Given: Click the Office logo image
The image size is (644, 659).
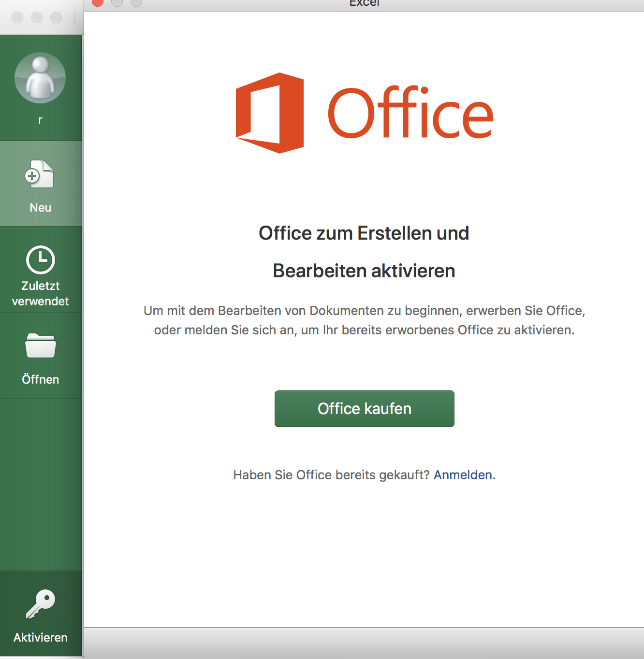Looking at the screenshot, I should pos(365,113).
